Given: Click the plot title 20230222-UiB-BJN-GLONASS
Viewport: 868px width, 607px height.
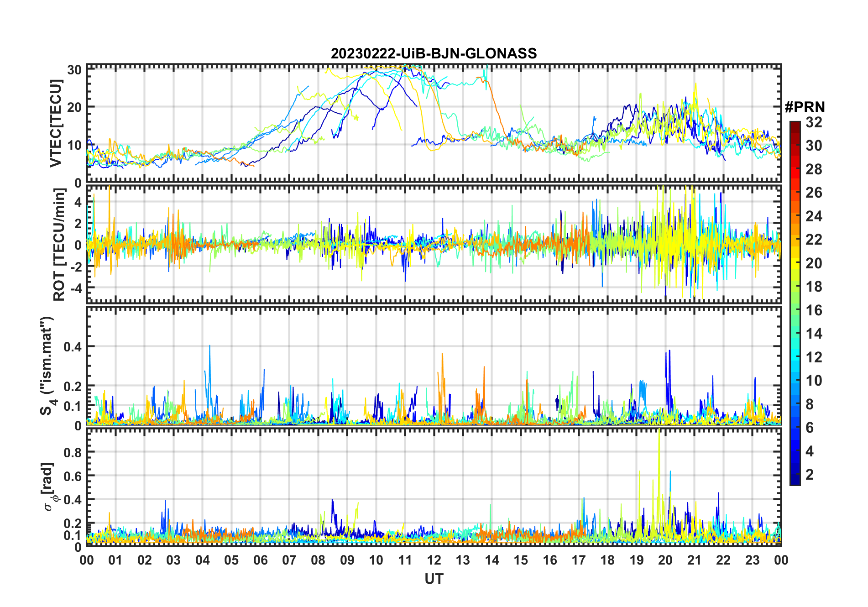Looking at the screenshot, I should pyautogui.click(x=434, y=53).
